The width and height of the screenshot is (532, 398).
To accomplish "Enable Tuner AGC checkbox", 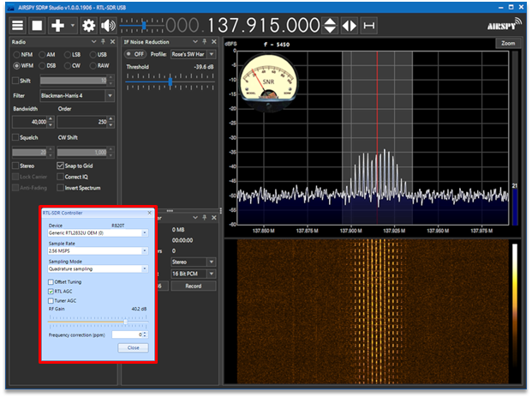I will pyautogui.click(x=51, y=301).
